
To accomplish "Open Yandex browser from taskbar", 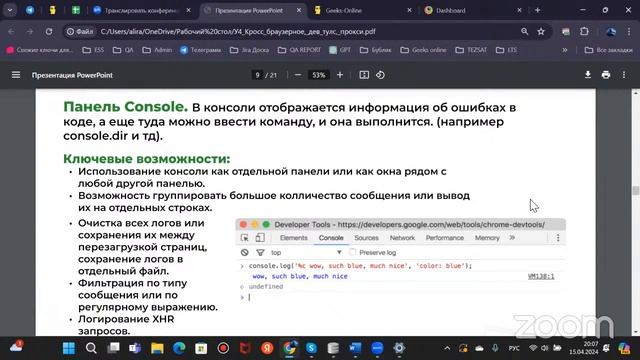I will 267,348.
